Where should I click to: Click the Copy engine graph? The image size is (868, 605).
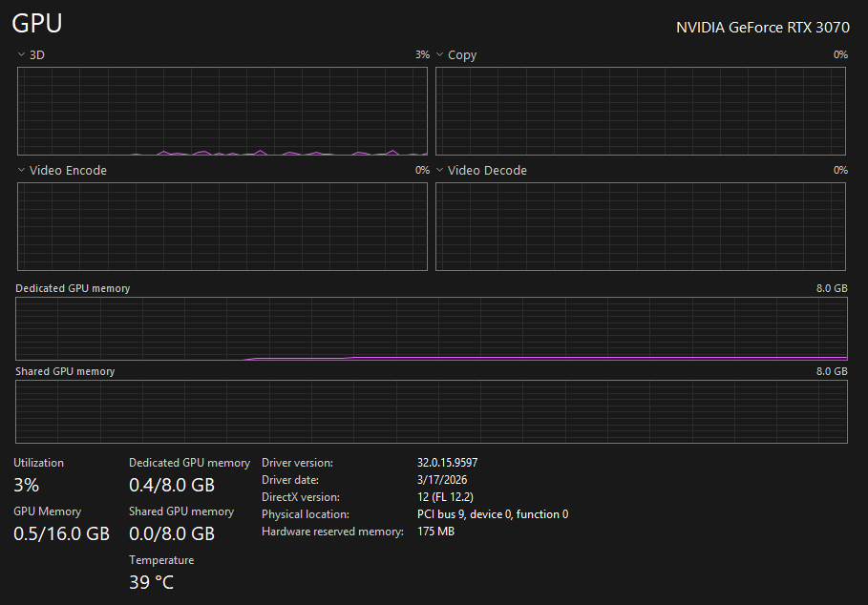tap(641, 111)
